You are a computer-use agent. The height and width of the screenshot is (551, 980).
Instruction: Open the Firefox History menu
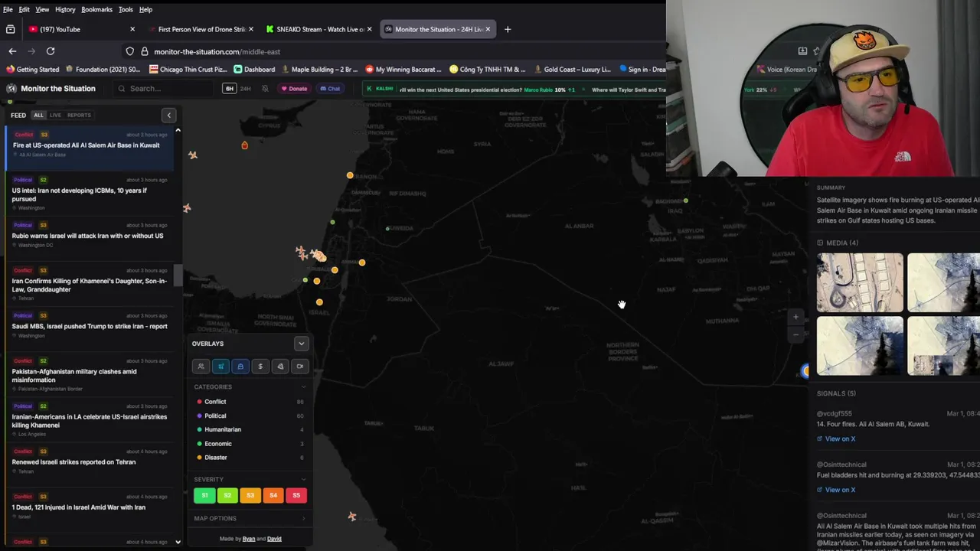pos(65,9)
